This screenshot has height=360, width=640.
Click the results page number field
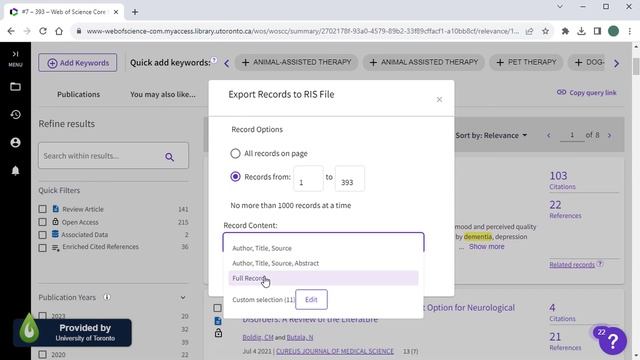[x=572, y=135]
